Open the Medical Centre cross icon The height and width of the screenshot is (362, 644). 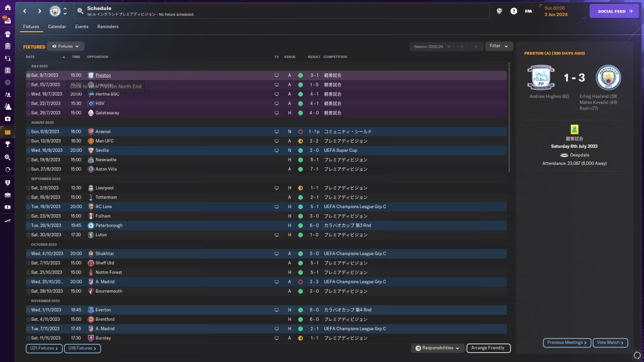(8, 119)
